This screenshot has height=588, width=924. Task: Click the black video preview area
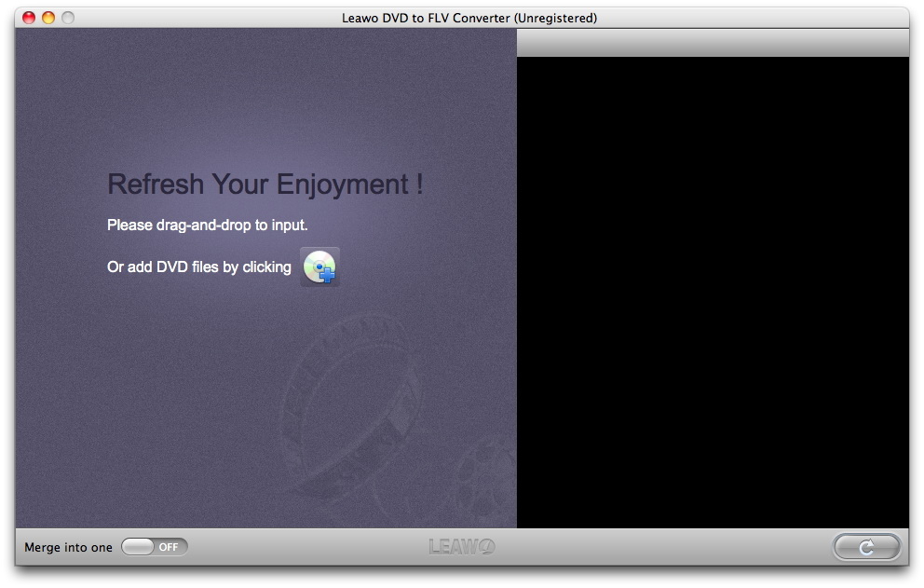click(713, 289)
